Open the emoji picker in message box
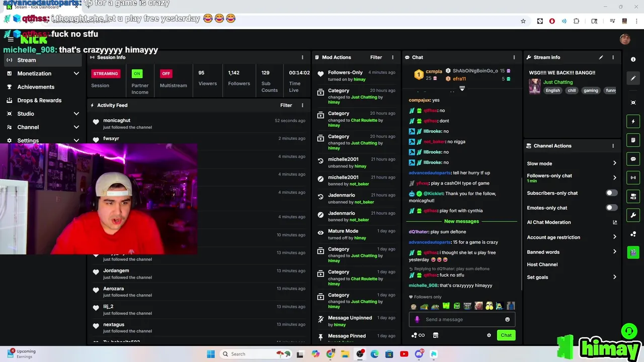The height and width of the screenshot is (362, 644). click(507, 319)
